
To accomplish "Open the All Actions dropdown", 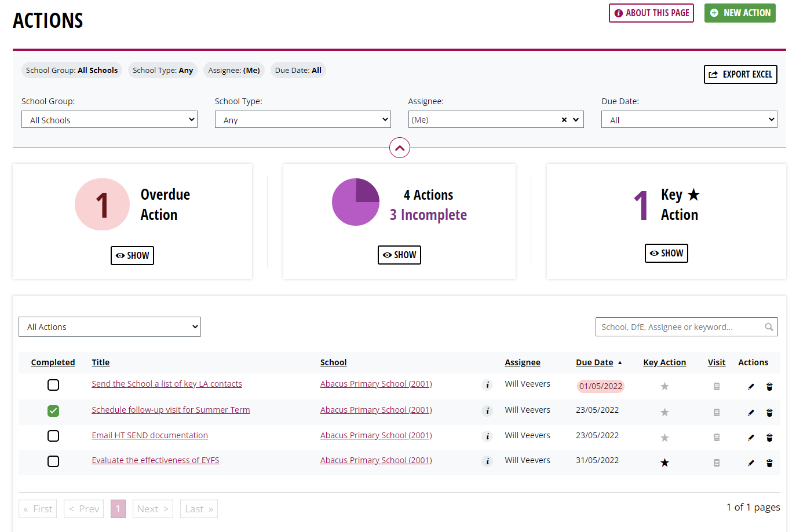I will point(109,326).
